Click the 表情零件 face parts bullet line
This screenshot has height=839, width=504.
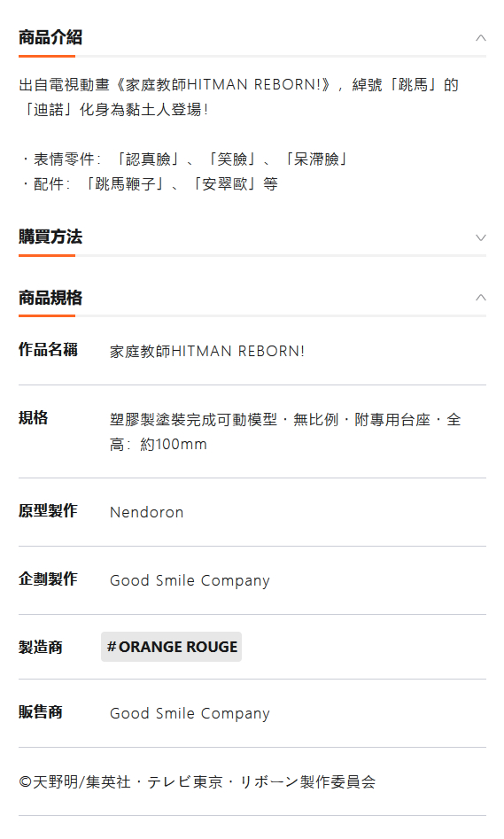[x=183, y=159]
